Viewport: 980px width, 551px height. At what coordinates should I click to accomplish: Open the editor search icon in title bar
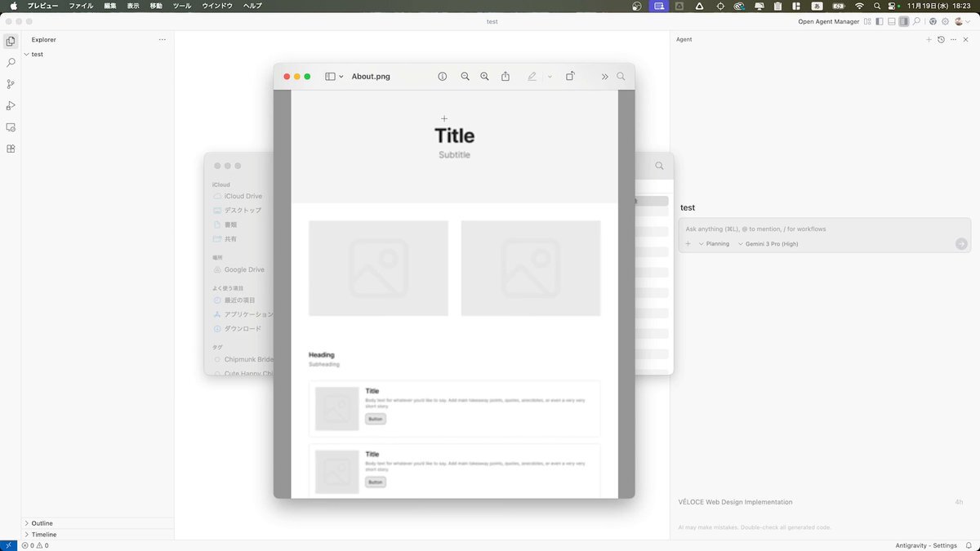click(916, 21)
